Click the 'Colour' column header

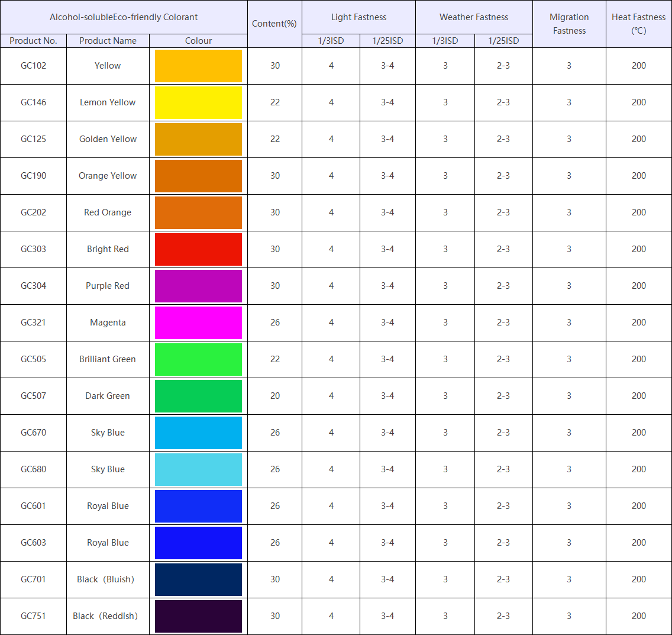pyautogui.click(x=198, y=41)
